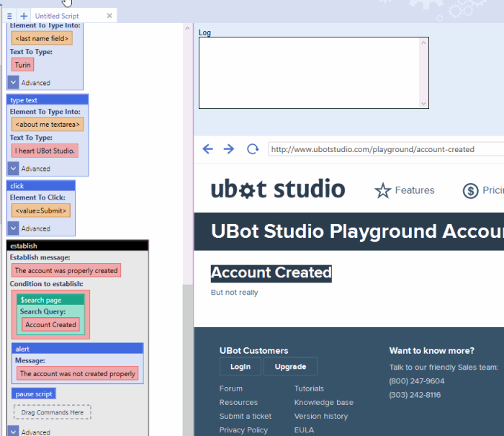The image size is (504, 436).
Task: Open the Forum footer link
Action: (231, 388)
